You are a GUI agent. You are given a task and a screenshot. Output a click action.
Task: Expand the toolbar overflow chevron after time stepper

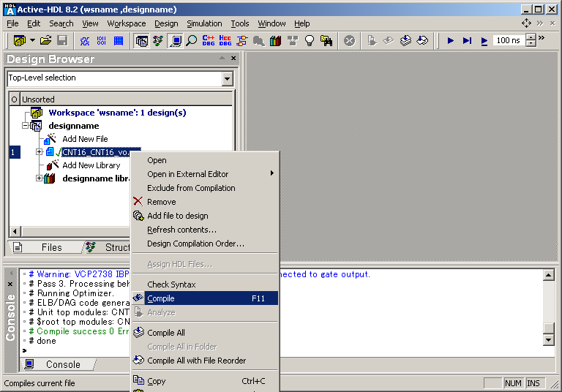[542, 37]
